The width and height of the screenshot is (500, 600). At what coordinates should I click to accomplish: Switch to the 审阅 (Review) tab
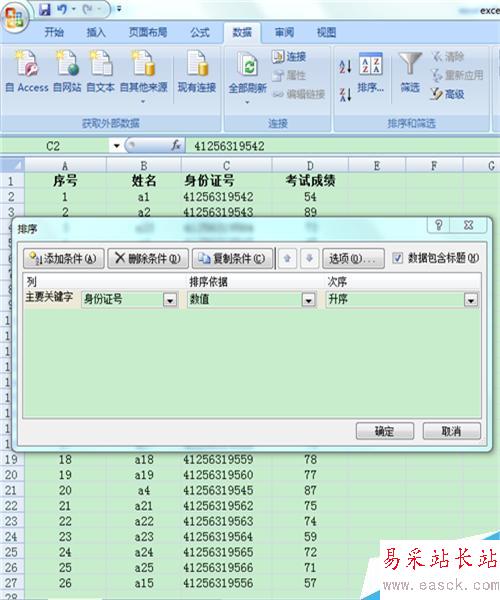point(284,33)
